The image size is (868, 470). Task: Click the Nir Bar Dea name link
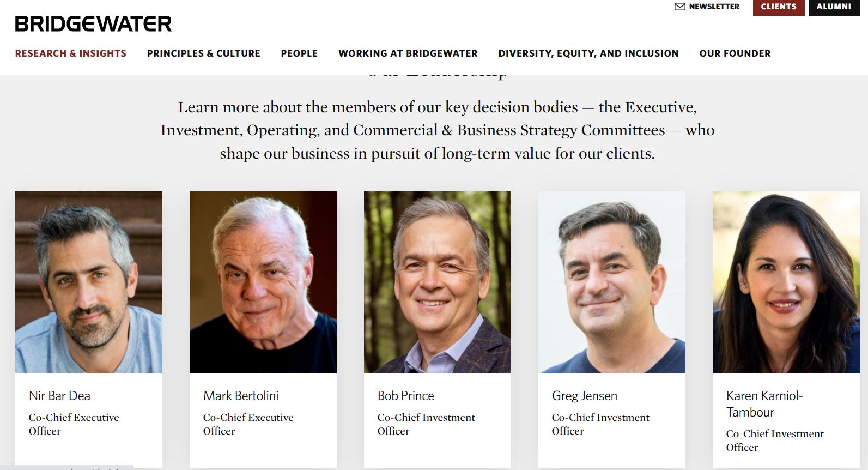59,396
